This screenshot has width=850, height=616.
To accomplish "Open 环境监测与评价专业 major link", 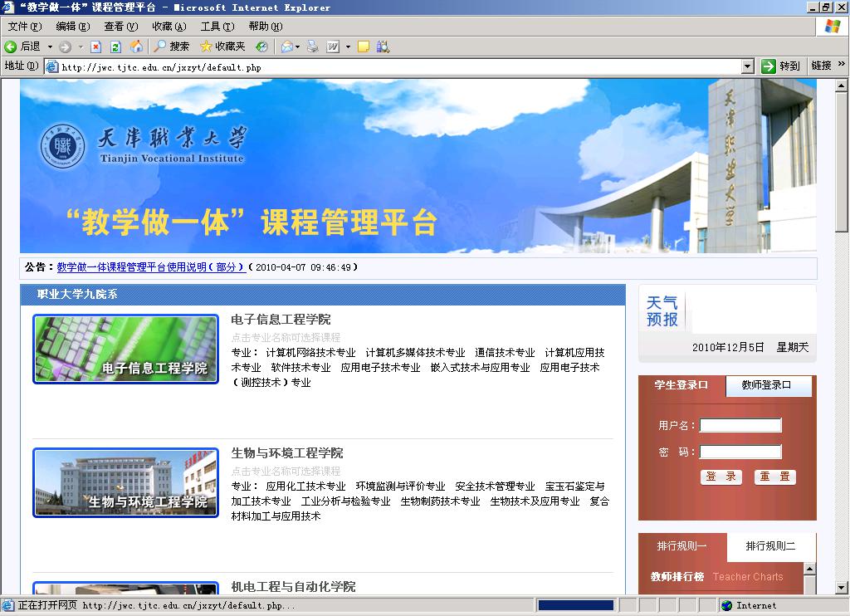I will point(401,486).
